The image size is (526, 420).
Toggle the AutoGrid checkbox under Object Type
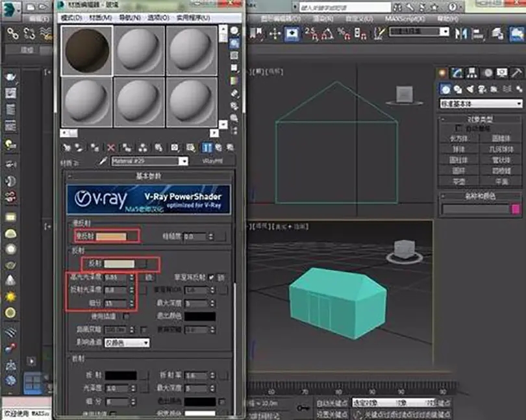click(458, 128)
